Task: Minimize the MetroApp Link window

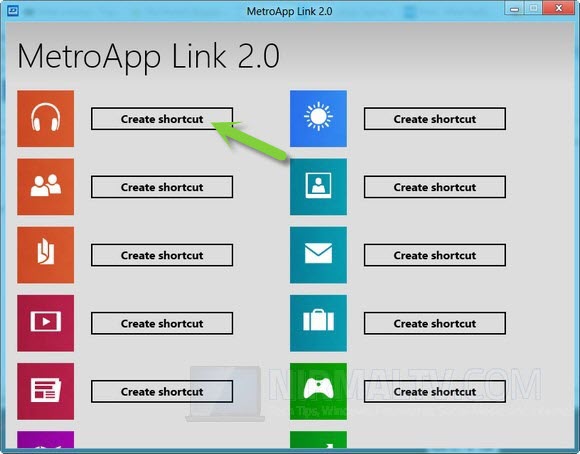Action: point(514,8)
